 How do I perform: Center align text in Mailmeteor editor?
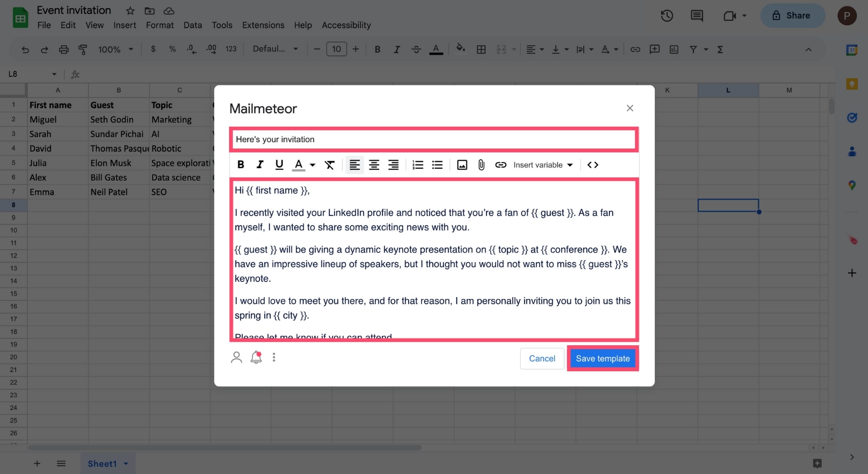[x=374, y=165]
